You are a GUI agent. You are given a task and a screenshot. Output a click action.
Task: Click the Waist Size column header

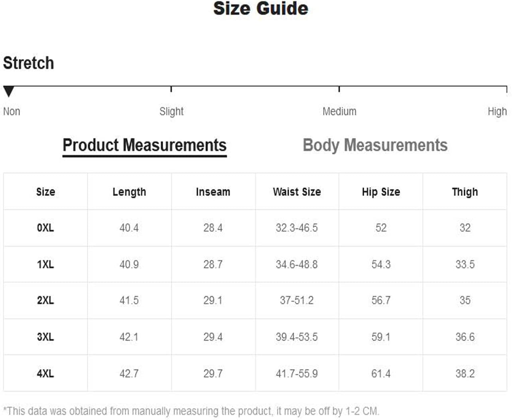pos(297,192)
